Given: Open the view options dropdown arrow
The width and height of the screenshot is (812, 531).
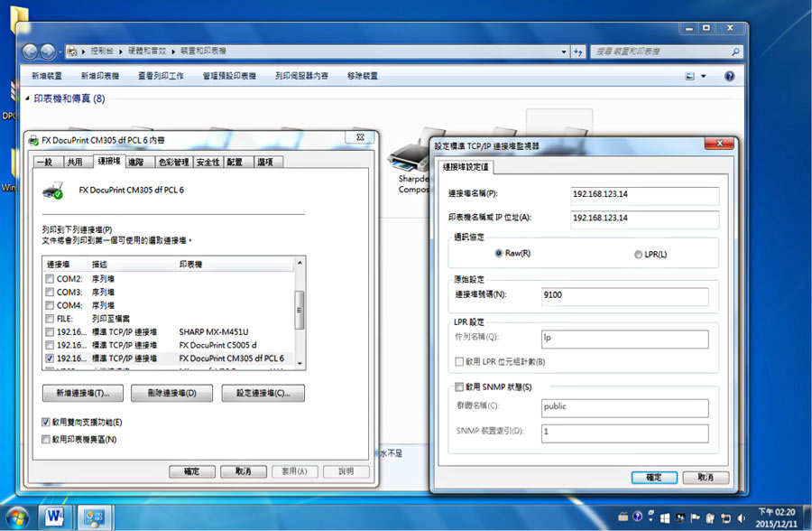Looking at the screenshot, I should tap(703, 76).
